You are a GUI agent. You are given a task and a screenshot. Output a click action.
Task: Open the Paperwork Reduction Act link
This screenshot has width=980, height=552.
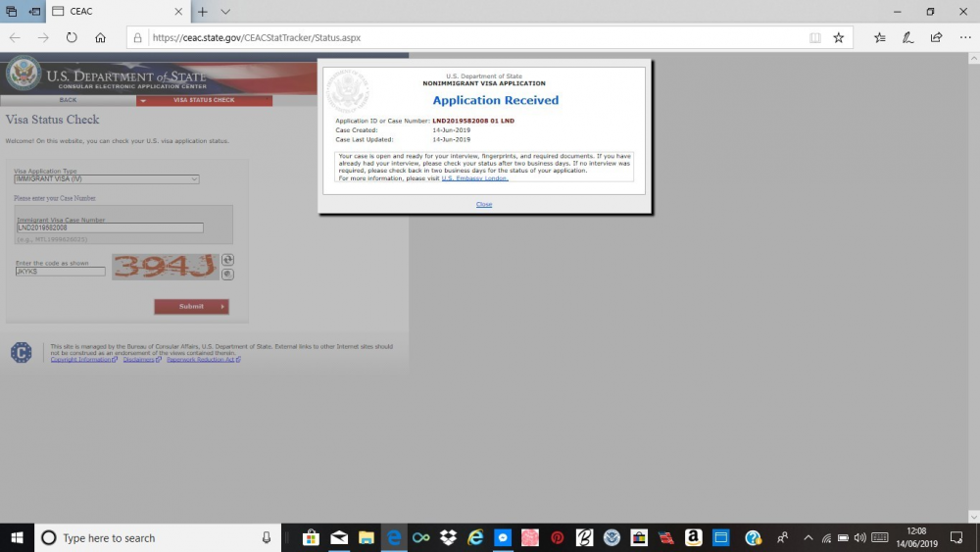pos(204,360)
